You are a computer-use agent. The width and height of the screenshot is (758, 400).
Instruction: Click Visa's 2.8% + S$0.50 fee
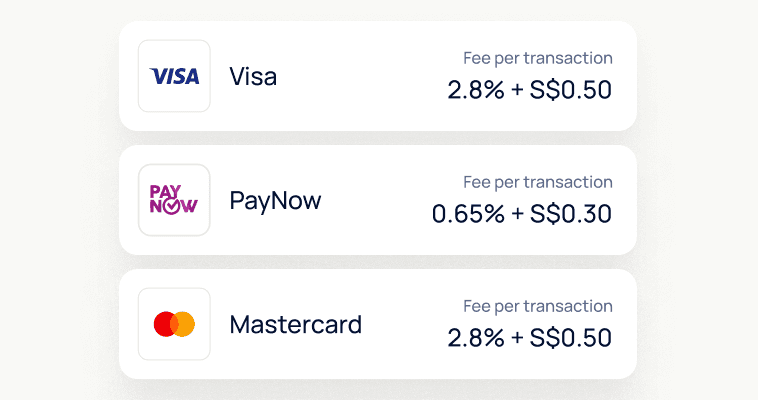[529, 89]
